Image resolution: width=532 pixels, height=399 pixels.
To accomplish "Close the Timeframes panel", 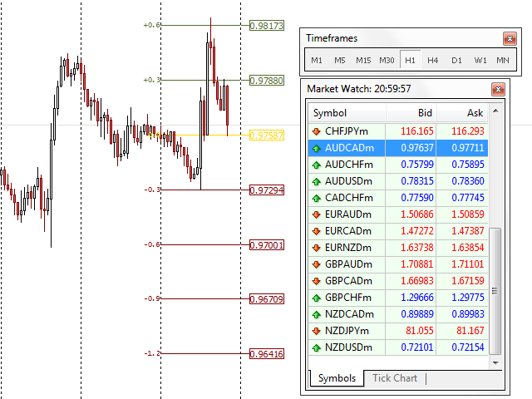I will point(510,38).
